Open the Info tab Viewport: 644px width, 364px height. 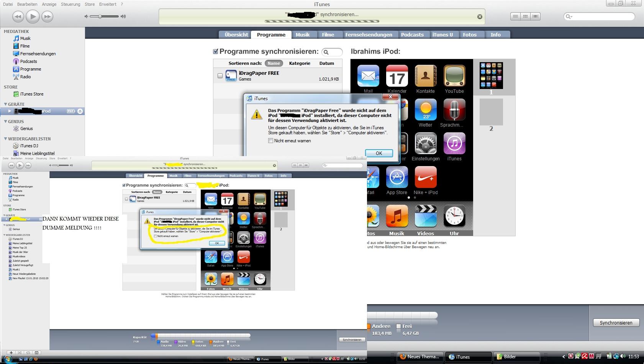pyautogui.click(x=495, y=35)
